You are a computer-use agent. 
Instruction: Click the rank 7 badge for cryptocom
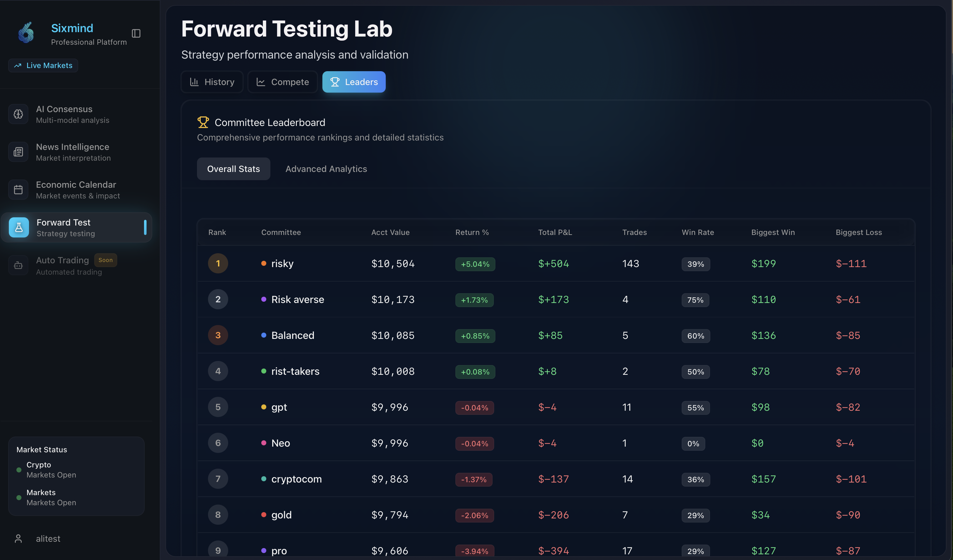tap(218, 479)
